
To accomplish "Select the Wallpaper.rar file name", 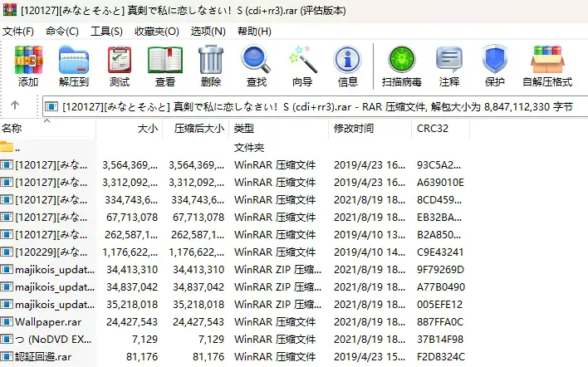I will [x=48, y=322].
